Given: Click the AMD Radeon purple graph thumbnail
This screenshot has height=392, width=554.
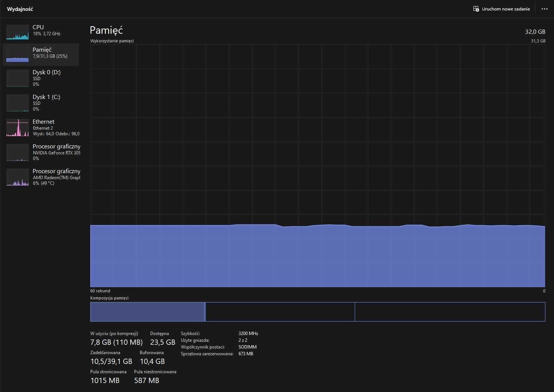Looking at the screenshot, I should point(18,177).
